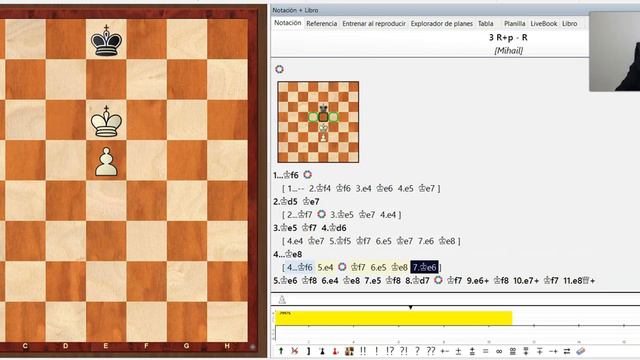
Task: Click the ring marker after 2...Kf7
Action: point(321,214)
